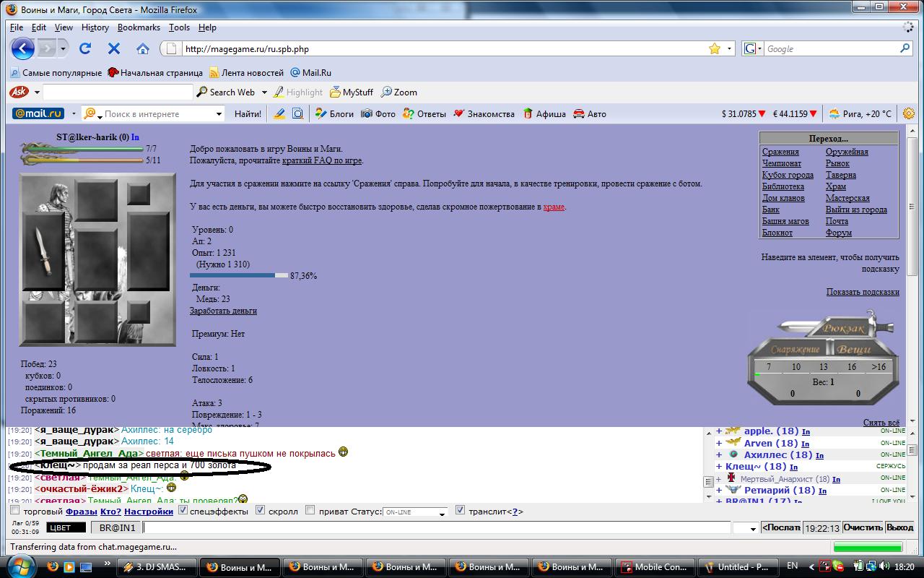Go to the Home page icon
Image resolution: width=924 pixels, height=578 pixels.
pos(143,48)
